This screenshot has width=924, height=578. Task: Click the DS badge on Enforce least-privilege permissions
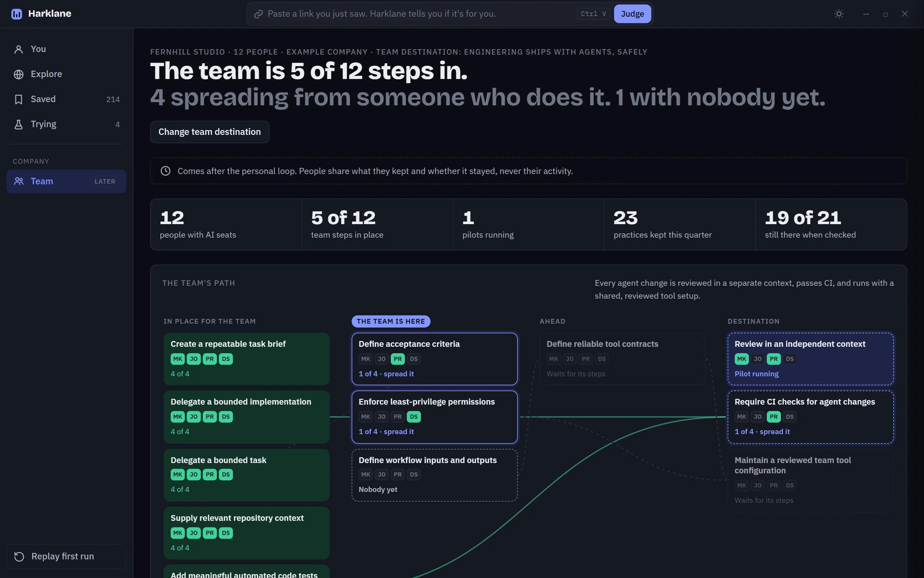pos(414,417)
